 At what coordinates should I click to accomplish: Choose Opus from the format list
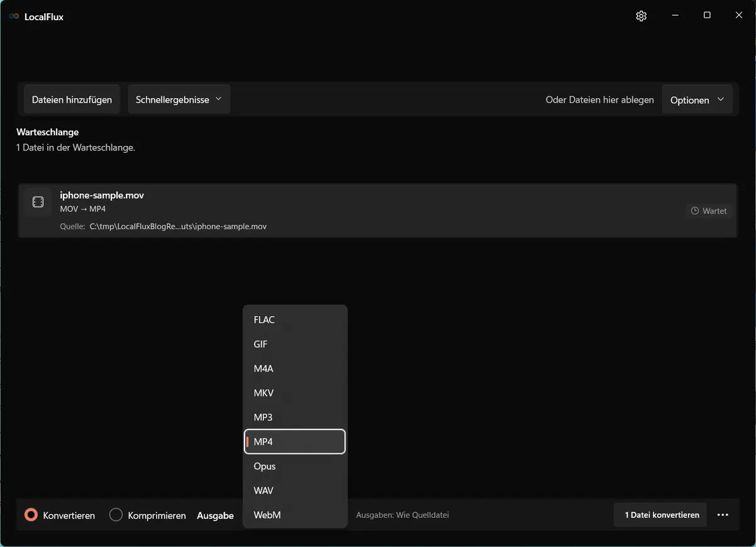pos(295,466)
